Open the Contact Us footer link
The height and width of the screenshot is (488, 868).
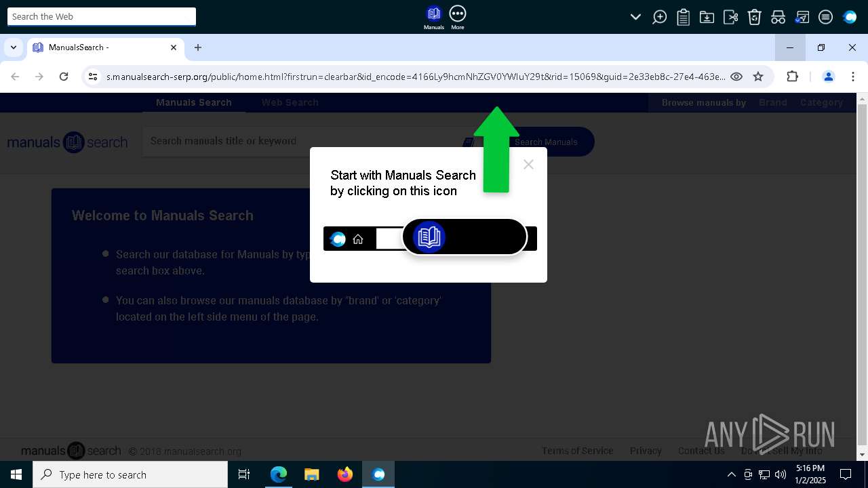[701, 451]
